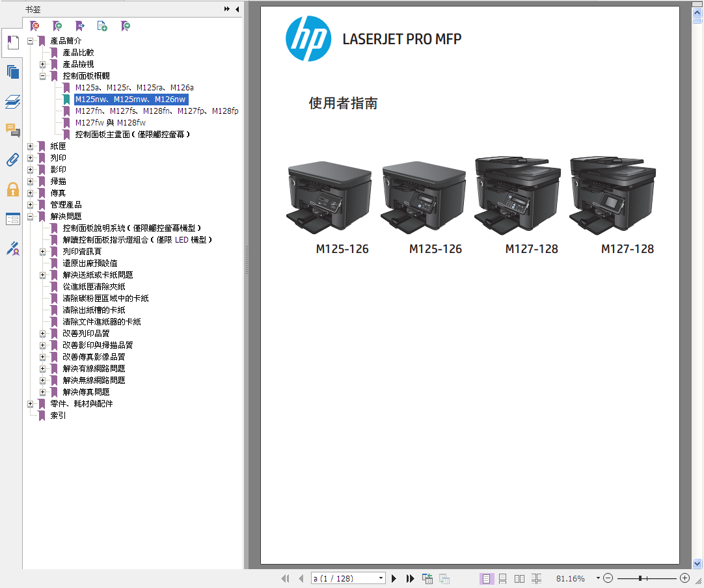Image resolution: width=704 pixels, height=588 pixels.
Task: Go to the next page
Action: pos(394,579)
